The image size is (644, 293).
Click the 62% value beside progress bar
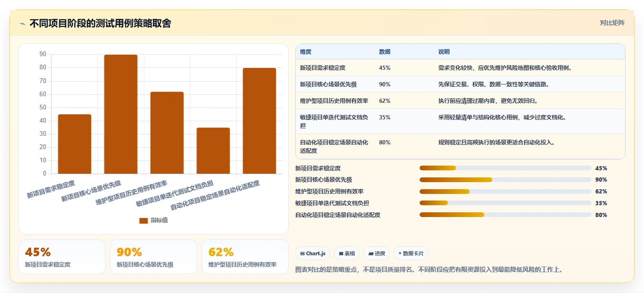[x=601, y=192]
